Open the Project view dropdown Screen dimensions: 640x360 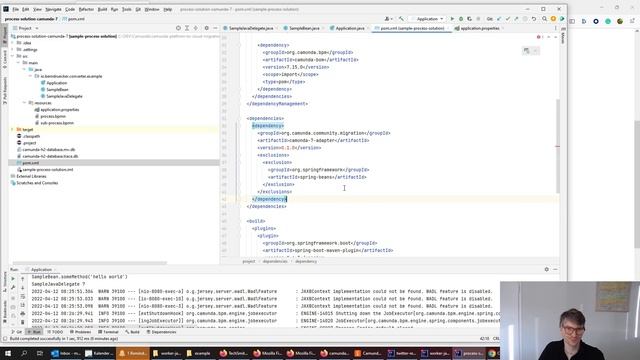(26, 28)
